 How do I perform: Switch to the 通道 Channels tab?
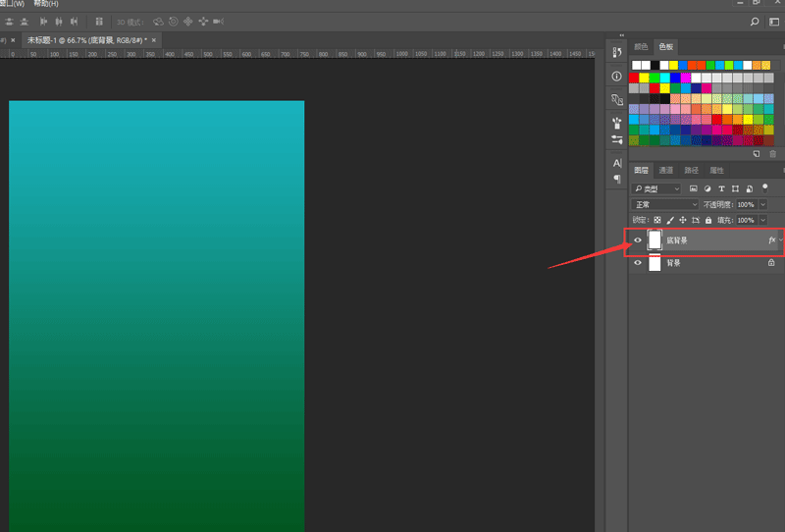(666, 171)
